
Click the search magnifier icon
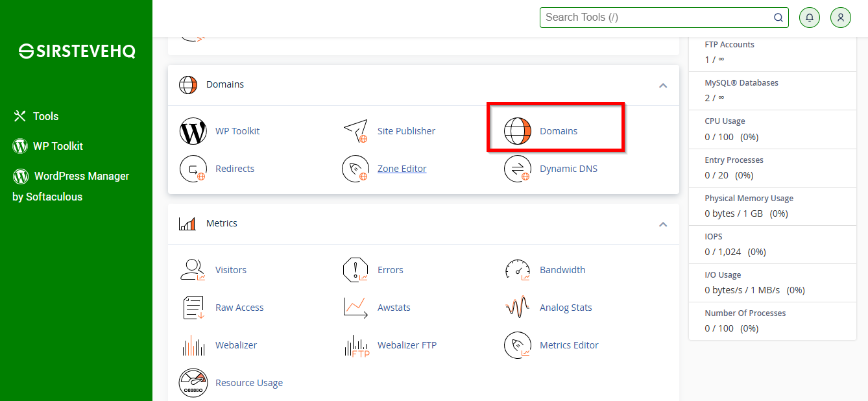778,18
